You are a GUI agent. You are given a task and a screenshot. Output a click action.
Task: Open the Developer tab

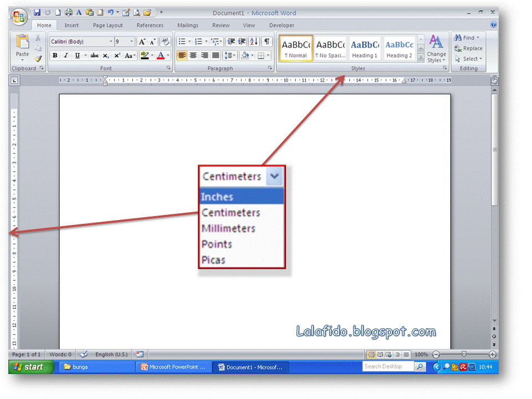282,25
